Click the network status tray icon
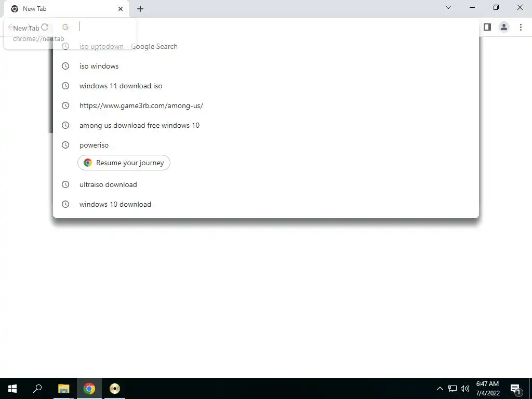532x399 pixels. [x=453, y=389]
